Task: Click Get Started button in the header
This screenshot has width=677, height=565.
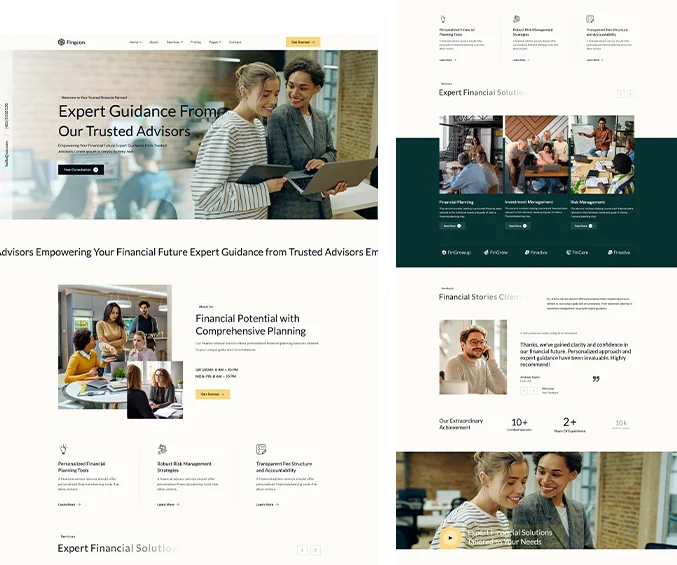Action: click(302, 42)
